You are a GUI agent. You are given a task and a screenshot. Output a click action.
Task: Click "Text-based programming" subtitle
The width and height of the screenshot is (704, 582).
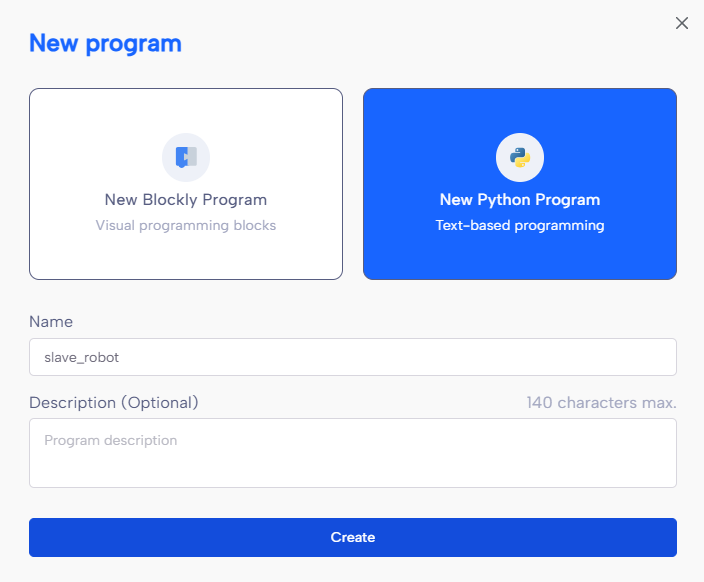(520, 225)
